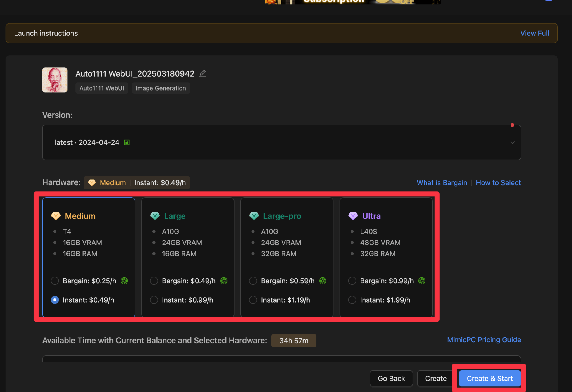572x392 pixels.
Task: Select Medium Bargain $0.25/h option
Action: click(x=55, y=281)
